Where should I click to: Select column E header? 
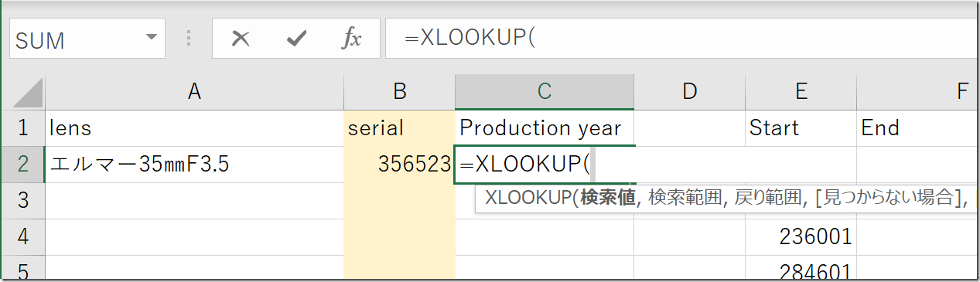(801, 92)
